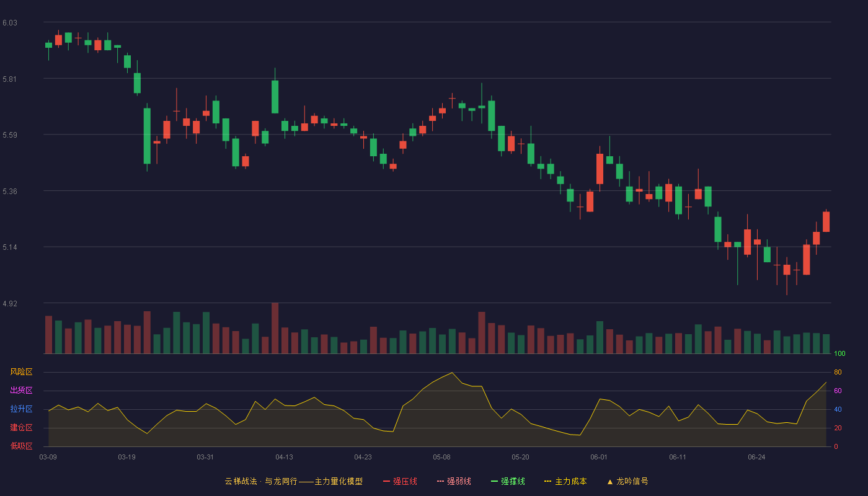Toggle the 主力成本 legend item
868x496 pixels.
[565, 481]
